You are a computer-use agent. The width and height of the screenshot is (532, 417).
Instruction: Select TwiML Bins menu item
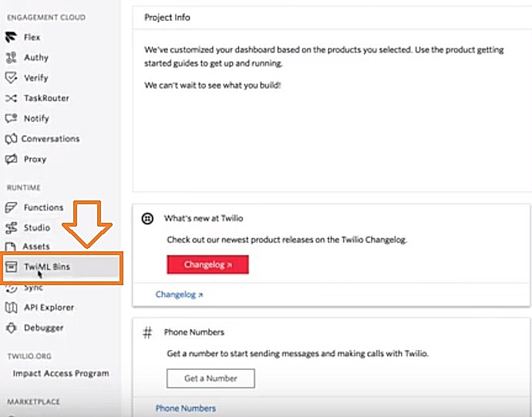click(47, 267)
